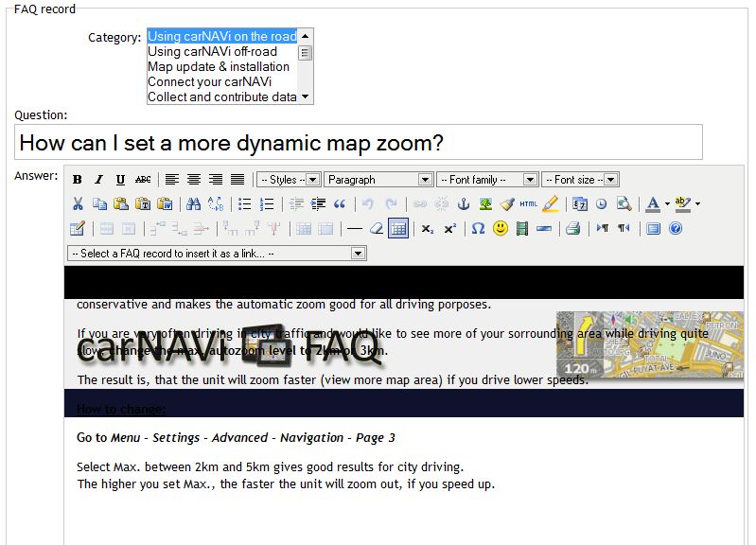Insert an image with tree icon

(x=485, y=204)
